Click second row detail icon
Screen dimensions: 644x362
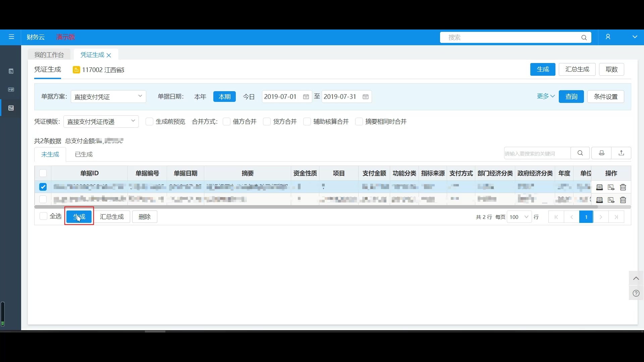click(611, 200)
